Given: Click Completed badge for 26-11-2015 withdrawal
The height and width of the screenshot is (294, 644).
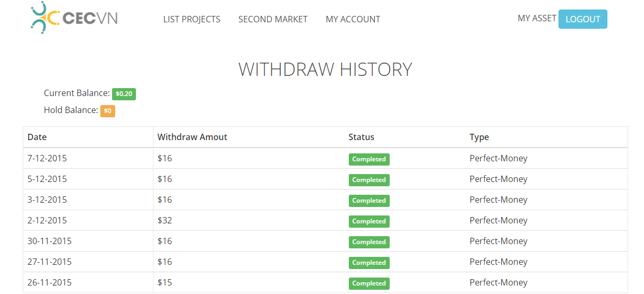Looking at the screenshot, I should (369, 283).
